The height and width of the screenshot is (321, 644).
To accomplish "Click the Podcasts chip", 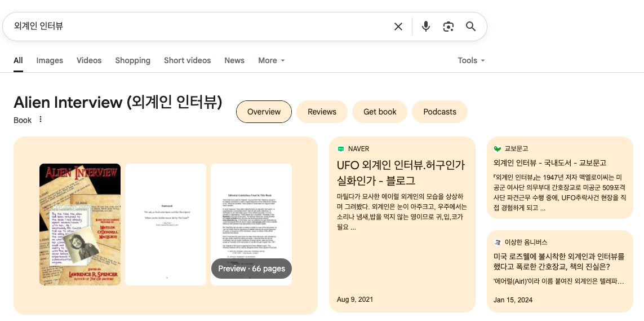I will coord(440,112).
